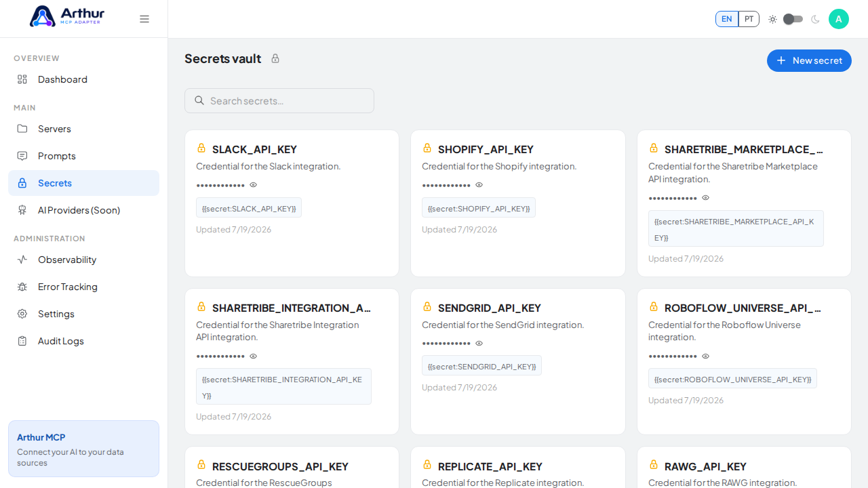Open AI Providers (Soon) item
Viewport: 868px width, 488px height.
click(83, 210)
